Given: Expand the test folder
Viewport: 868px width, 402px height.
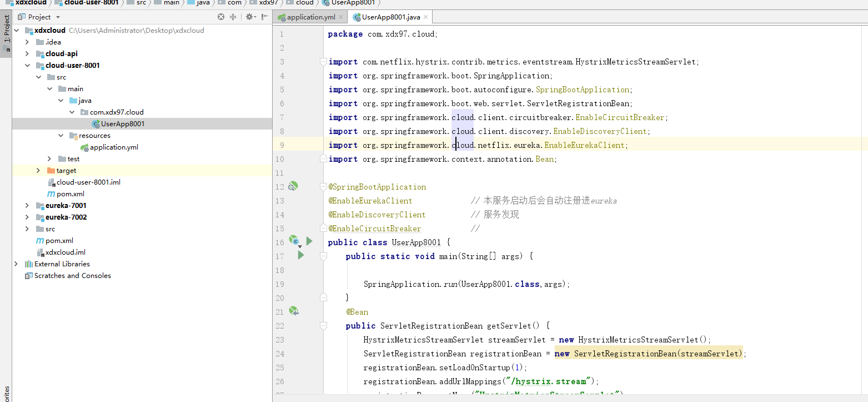Looking at the screenshot, I should [49, 159].
